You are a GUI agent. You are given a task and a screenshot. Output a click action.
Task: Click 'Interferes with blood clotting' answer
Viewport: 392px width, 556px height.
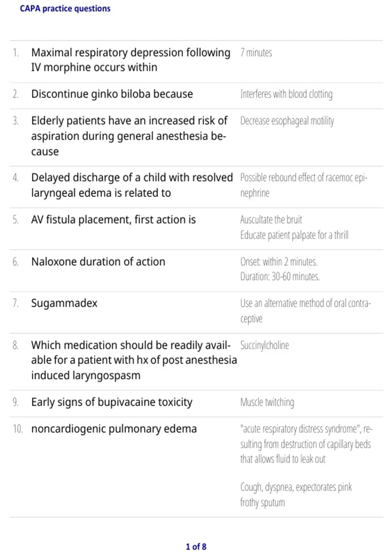coord(286,94)
